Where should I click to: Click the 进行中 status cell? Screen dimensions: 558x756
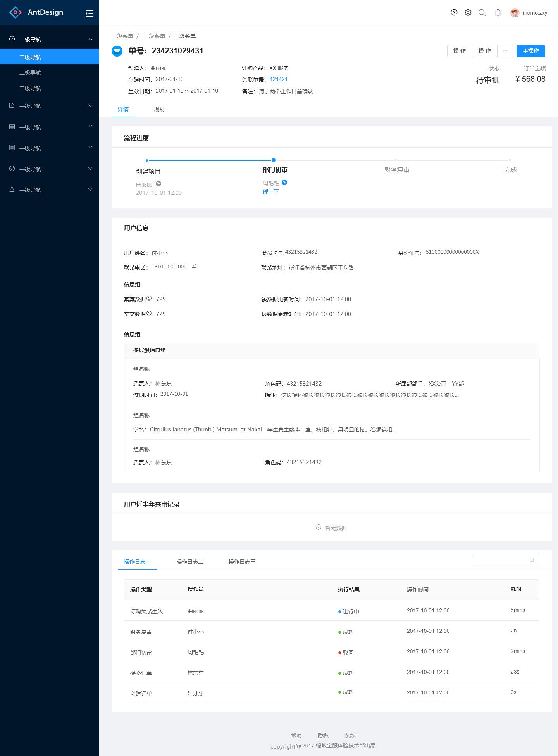coord(349,612)
